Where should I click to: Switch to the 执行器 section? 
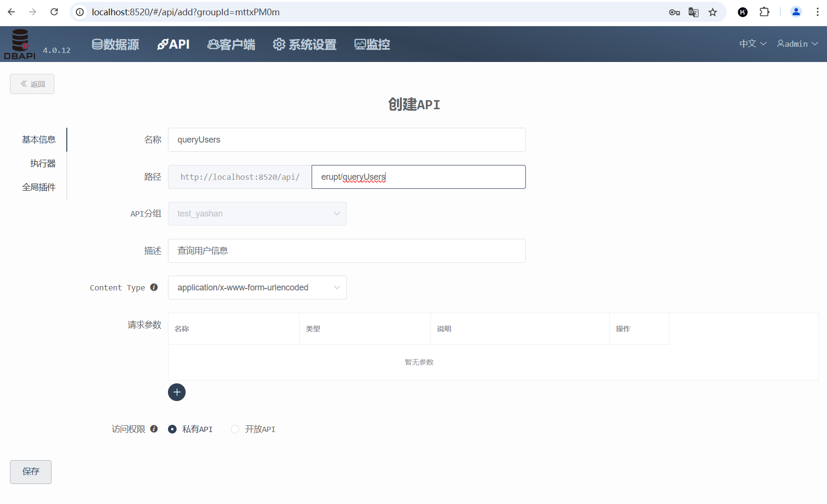click(x=43, y=163)
